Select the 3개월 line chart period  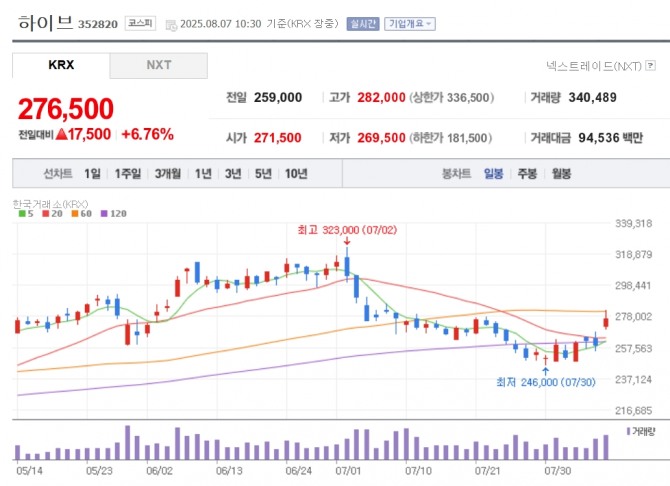168,174
